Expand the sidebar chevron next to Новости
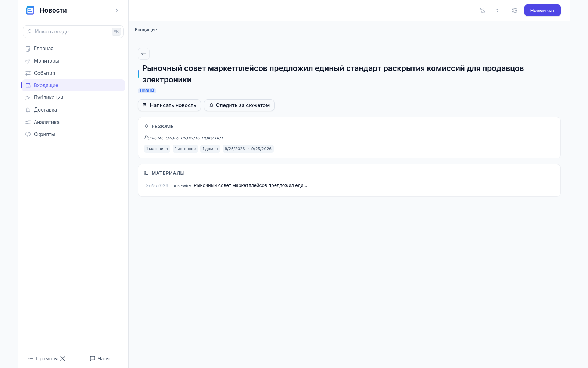This screenshot has height=368, width=588. 117,10
